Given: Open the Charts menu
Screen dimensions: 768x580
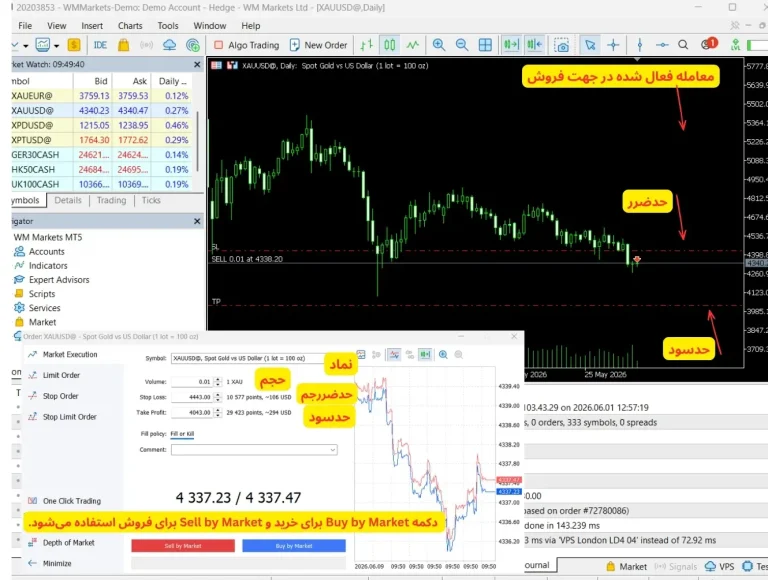Looking at the screenshot, I should (x=130, y=26).
